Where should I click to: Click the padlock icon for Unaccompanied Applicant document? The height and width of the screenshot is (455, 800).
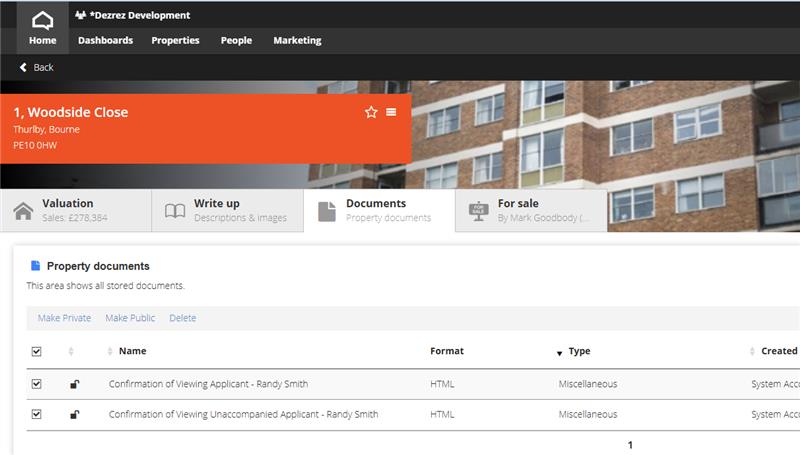[x=74, y=415]
